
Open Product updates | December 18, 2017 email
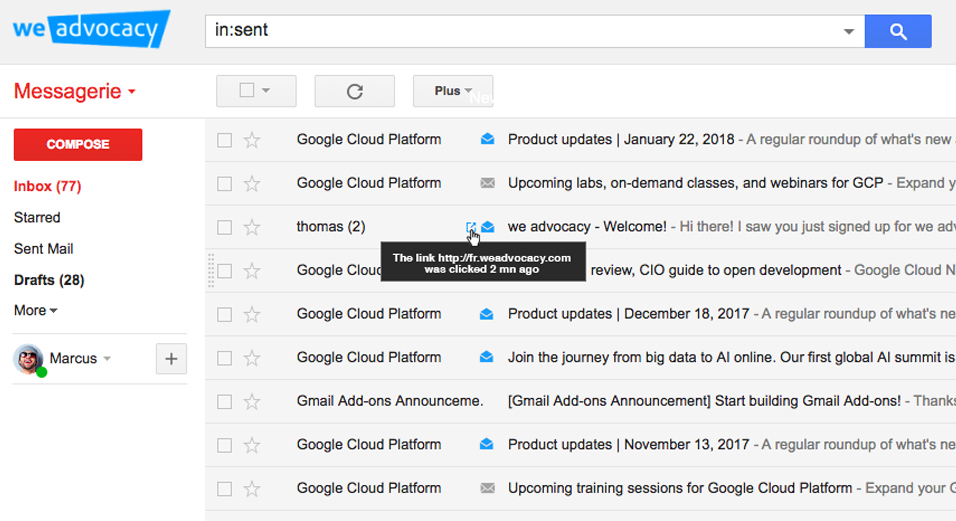coord(628,314)
